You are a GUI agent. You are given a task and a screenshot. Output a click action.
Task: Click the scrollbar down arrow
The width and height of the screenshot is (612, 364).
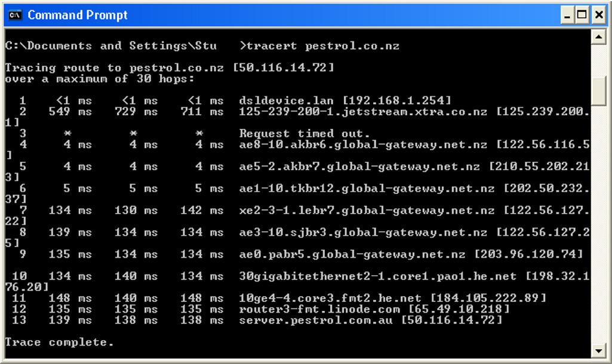click(598, 350)
